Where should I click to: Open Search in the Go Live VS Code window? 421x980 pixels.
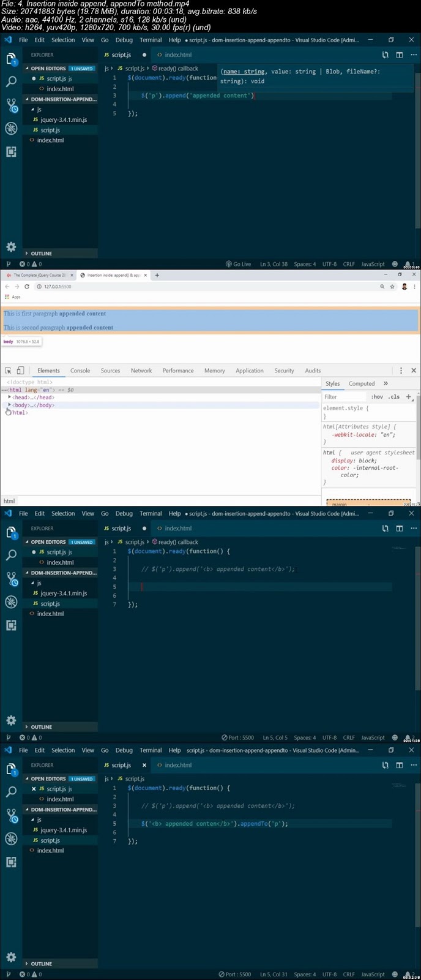(11, 81)
